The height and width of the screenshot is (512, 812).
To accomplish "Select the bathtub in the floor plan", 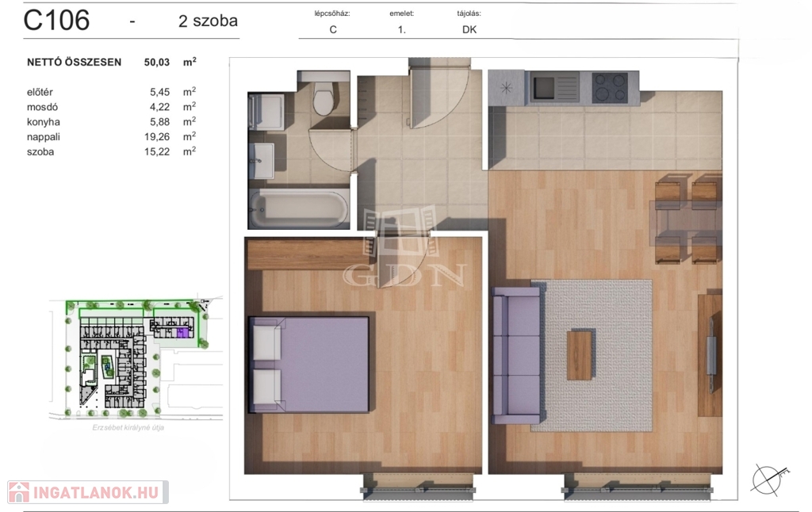I will (x=297, y=208).
